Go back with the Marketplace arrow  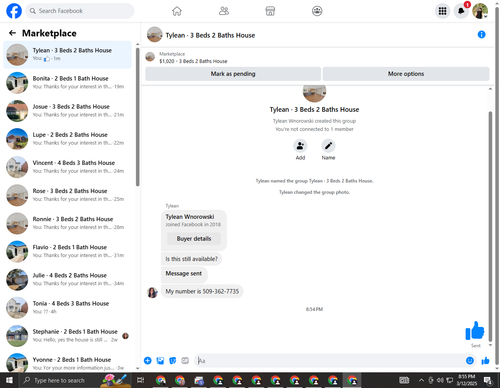(12, 33)
